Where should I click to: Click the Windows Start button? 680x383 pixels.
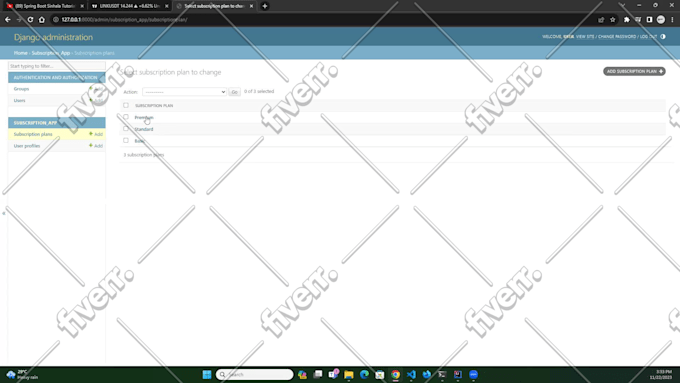point(207,374)
